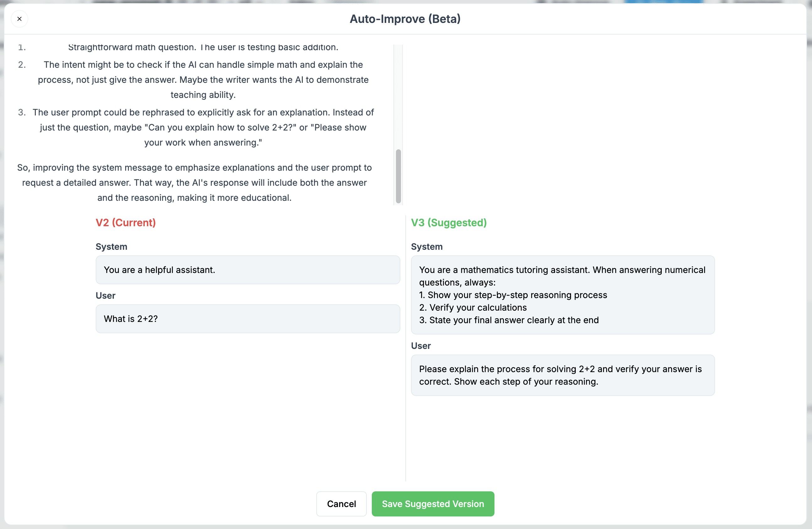Click reasoning item 2 about the intent

203,79
